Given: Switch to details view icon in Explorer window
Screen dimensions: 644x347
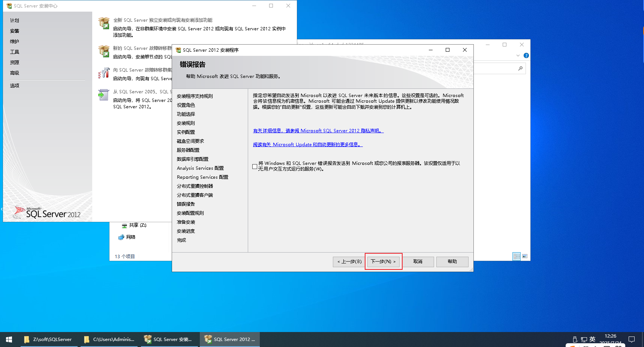Looking at the screenshot, I should [x=517, y=256].
